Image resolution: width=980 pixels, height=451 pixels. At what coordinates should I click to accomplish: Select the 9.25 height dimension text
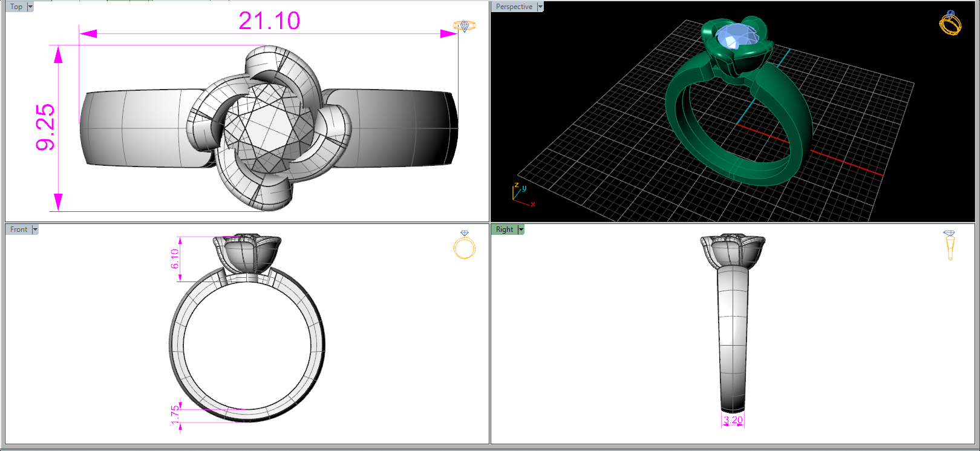[46, 127]
